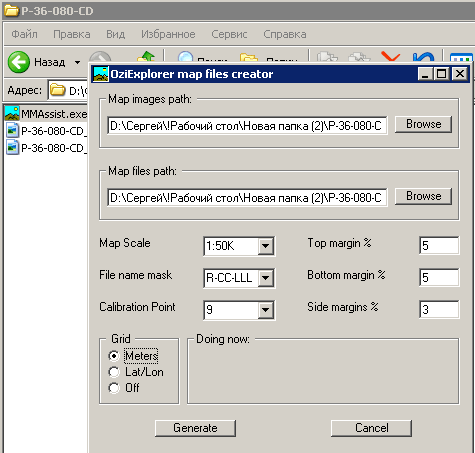Screen dimensions: 475x453
Task: Close the OziExplorer map files creator dialog
Action: click(x=460, y=74)
